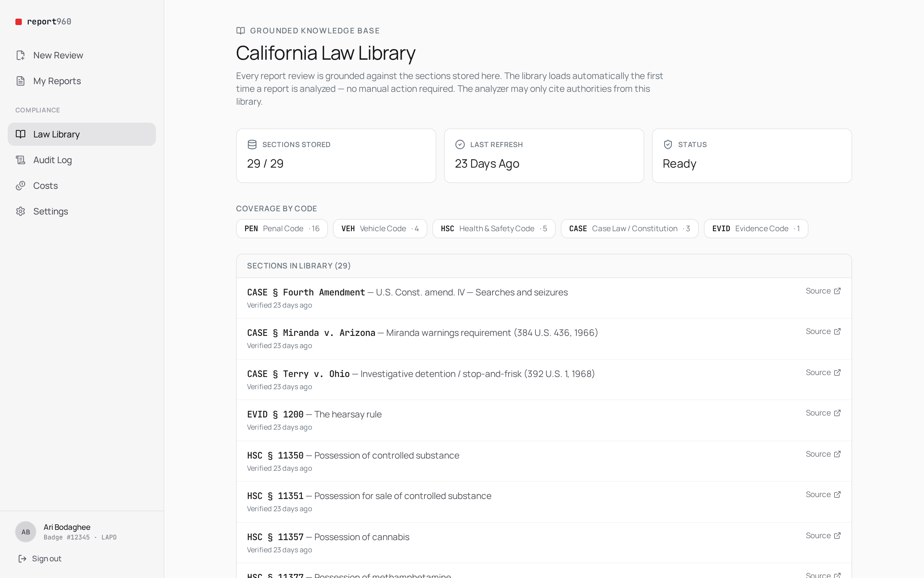Viewport: 924px width, 578px height.
Task: Click the check-circle icon in Last Refresh card
Action: (x=460, y=144)
